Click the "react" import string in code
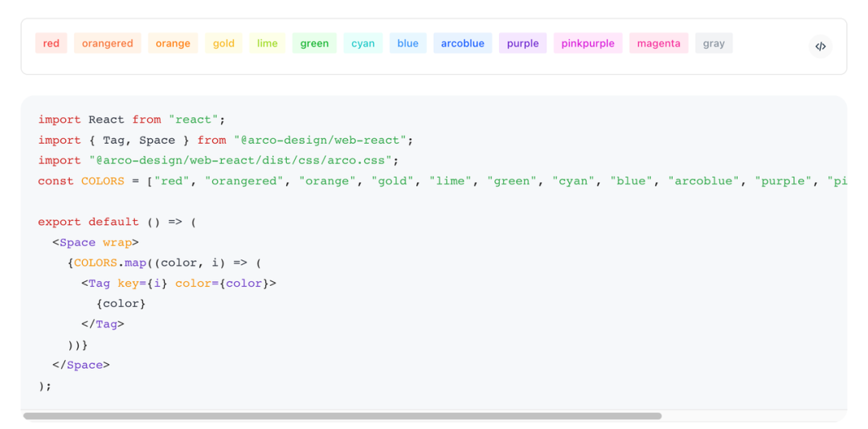 pos(194,120)
